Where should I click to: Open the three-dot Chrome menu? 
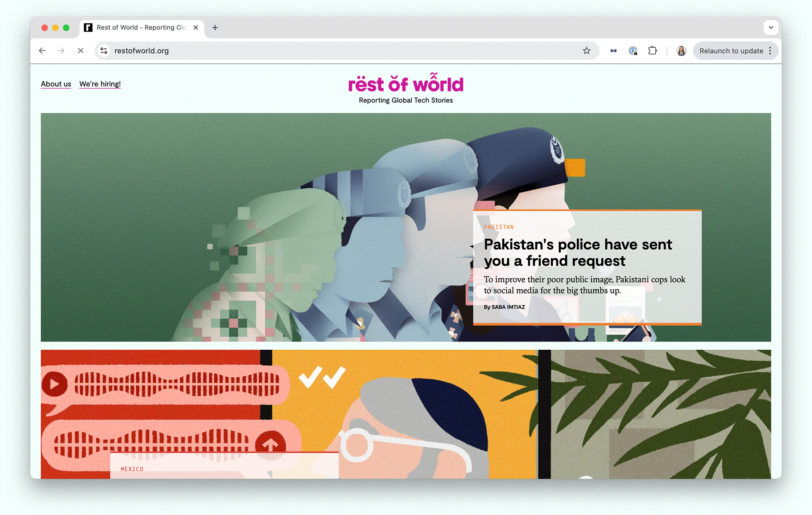770,51
